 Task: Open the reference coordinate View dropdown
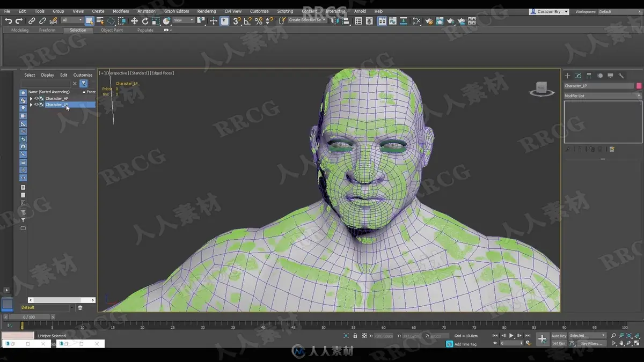point(184,20)
